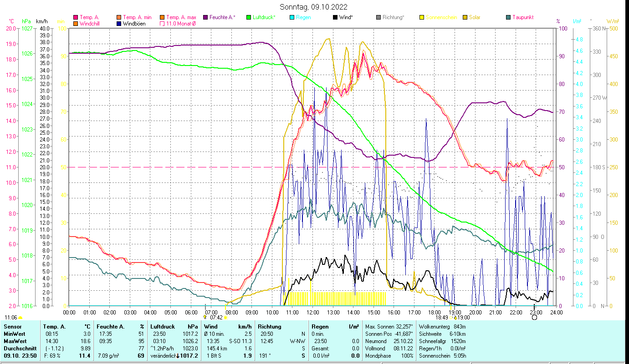The height and width of the screenshot is (364, 629).
Task: Click the moon circle icon below 23:00
Action: pos(535,317)
